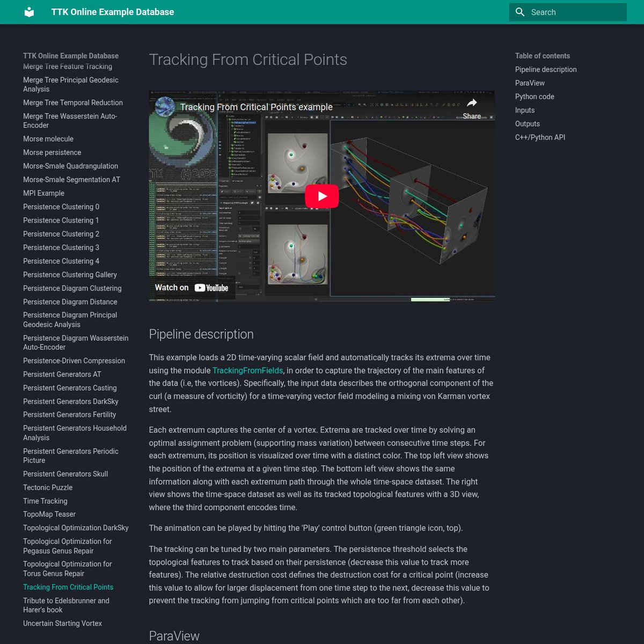Play the YouTube video with red play button
Screen dimensions: 644x644
coord(322,196)
